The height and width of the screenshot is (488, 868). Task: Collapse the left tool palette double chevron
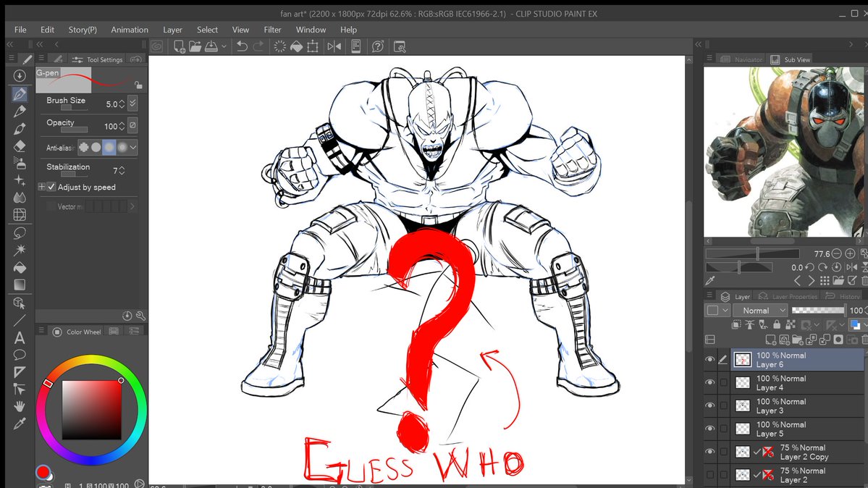[x=10, y=44]
